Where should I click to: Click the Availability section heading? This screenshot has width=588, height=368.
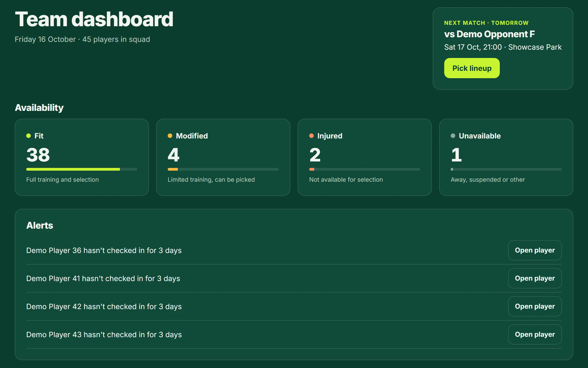[x=39, y=108]
